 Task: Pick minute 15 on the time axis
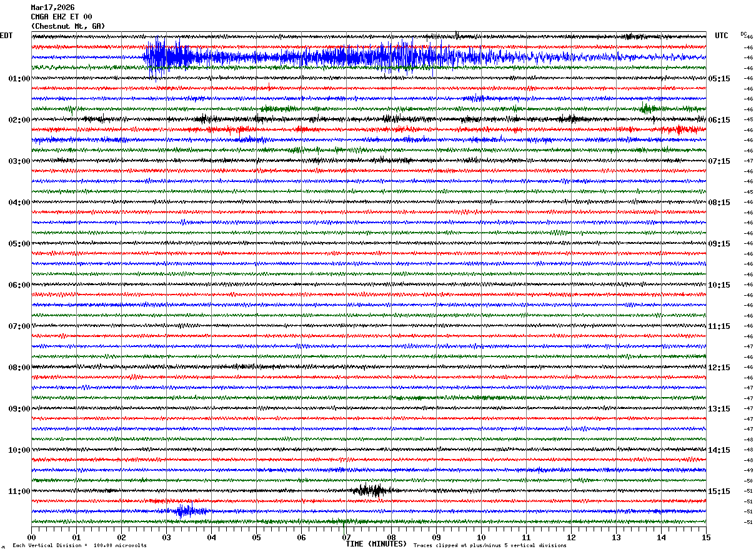coord(706,537)
